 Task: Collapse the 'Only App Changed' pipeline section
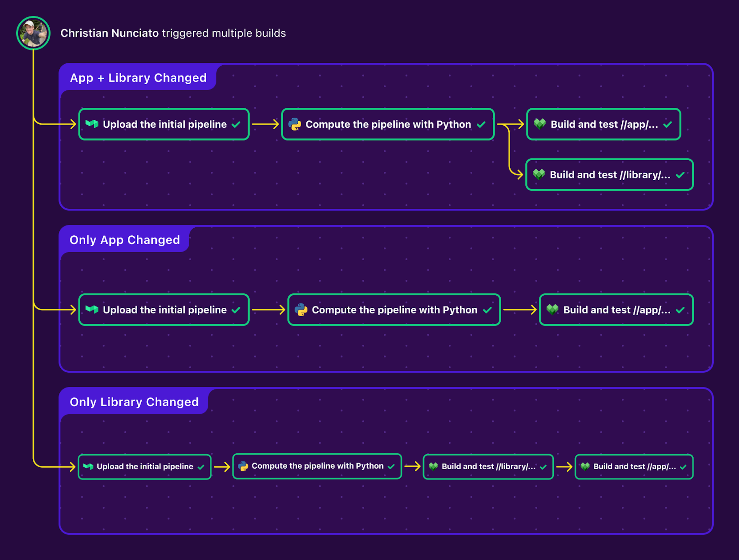(x=125, y=240)
